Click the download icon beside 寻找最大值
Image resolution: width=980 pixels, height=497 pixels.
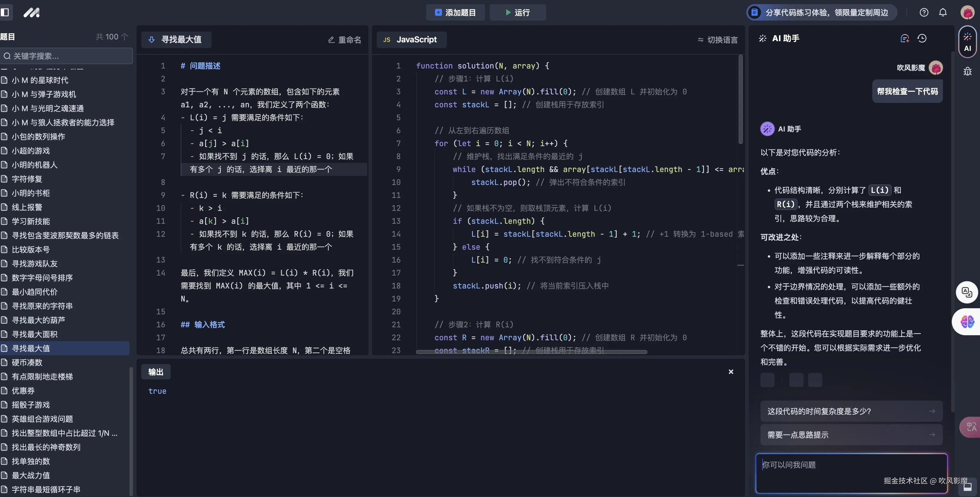(151, 39)
